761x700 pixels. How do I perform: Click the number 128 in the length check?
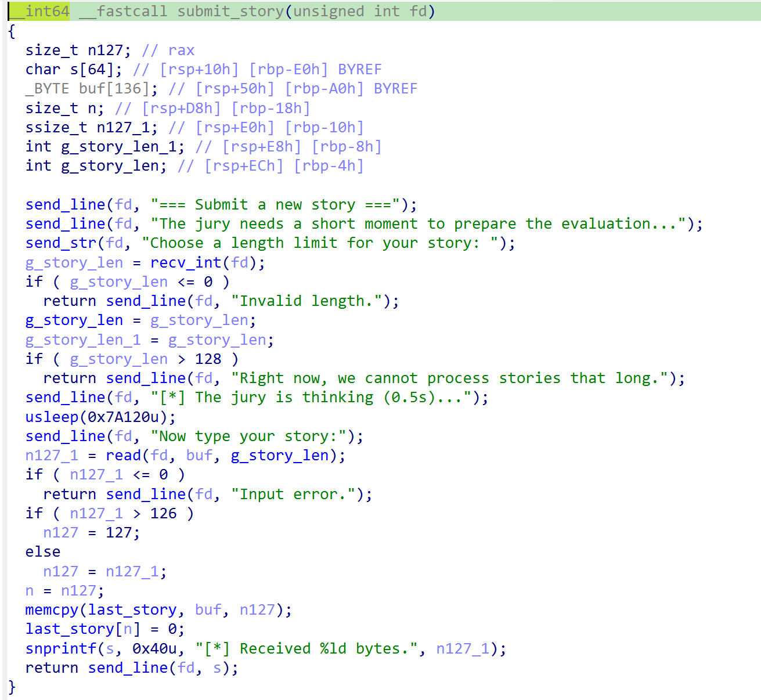[x=208, y=359]
